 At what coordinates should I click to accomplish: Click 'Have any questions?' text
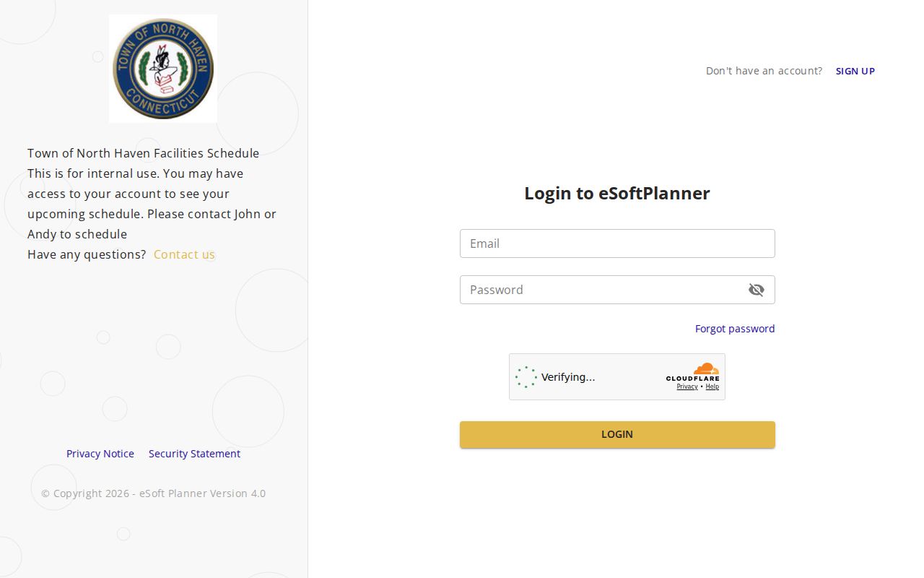(x=87, y=254)
